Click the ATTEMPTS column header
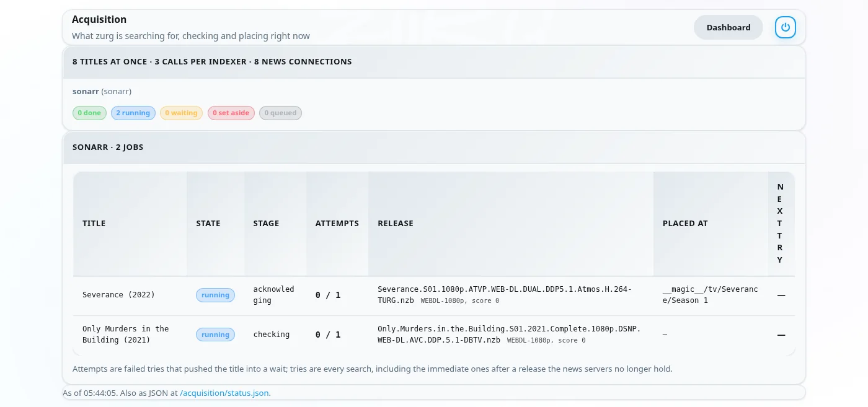The width and height of the screenshot is (868, 407). pyautogui.click(x=337, y=224)
